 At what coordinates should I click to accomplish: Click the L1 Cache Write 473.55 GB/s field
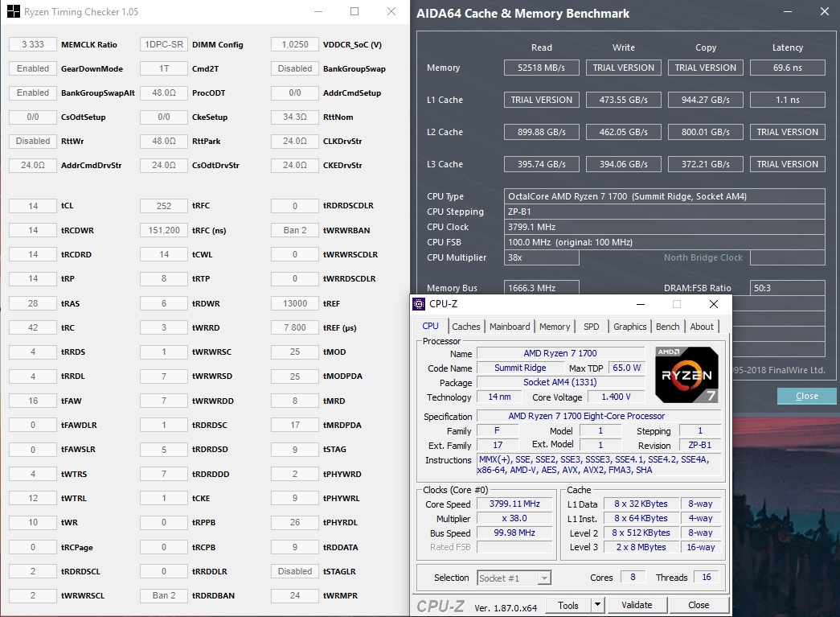pos(624,100)
